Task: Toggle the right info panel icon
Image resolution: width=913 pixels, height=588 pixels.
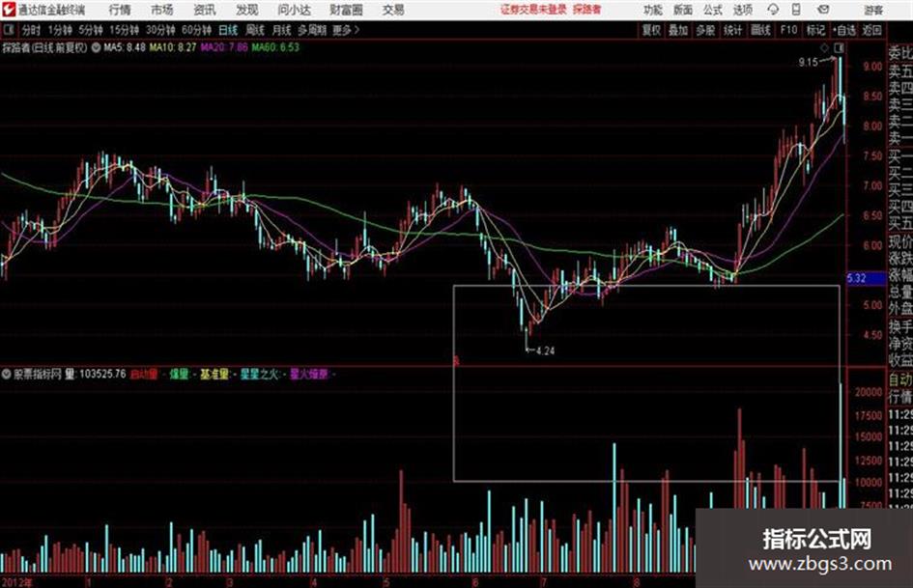Action: pos(839,47)
